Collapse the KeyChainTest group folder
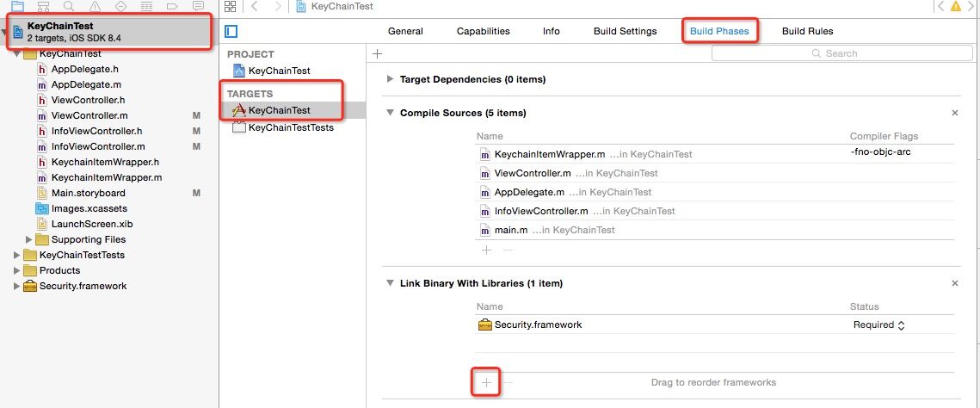The width and height of the screenshot is (980, 408). tap(17, 53)
